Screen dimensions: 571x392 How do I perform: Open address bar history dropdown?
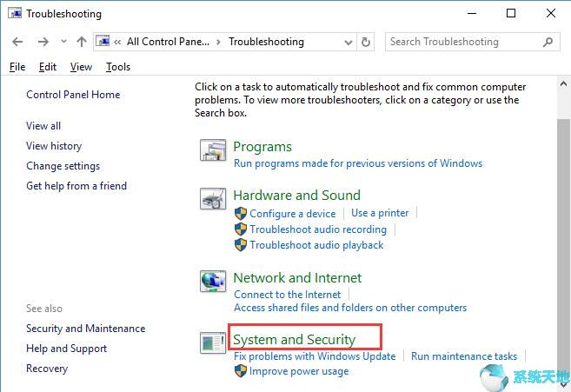(x=349, y=43)
